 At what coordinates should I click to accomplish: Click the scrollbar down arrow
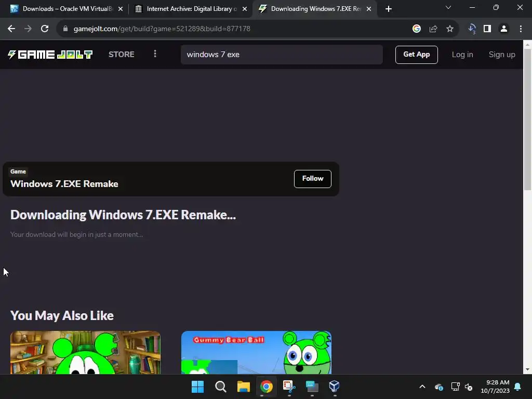[x=527, y=369]
